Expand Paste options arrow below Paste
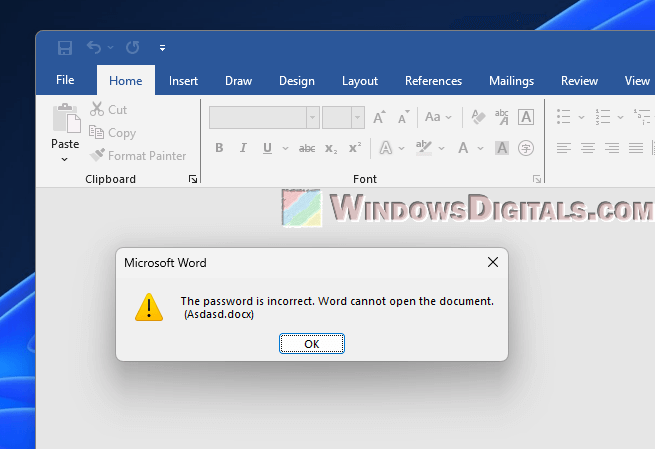Image resolution: width=655 pixels, height=449 pixels. pyautogui.click(x=64, y=159)
